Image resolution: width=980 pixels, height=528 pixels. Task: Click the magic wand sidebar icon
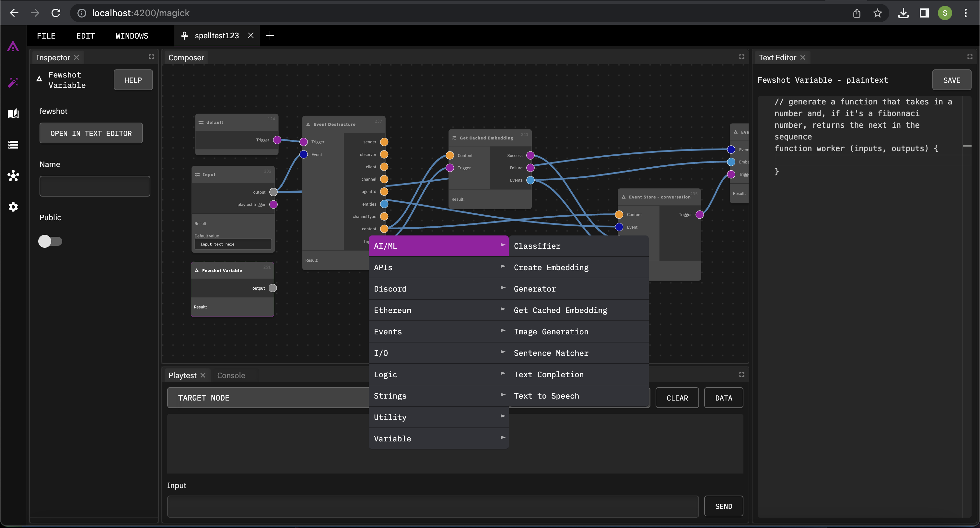tap(13, 82)
